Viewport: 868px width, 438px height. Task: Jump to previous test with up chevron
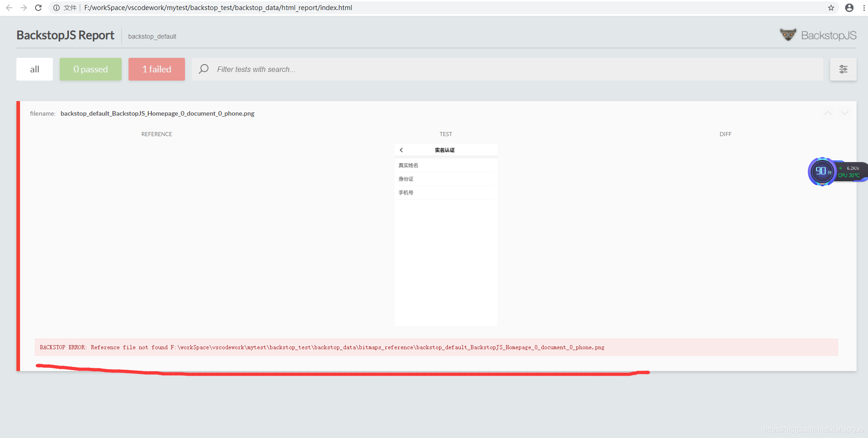point(828,113)
